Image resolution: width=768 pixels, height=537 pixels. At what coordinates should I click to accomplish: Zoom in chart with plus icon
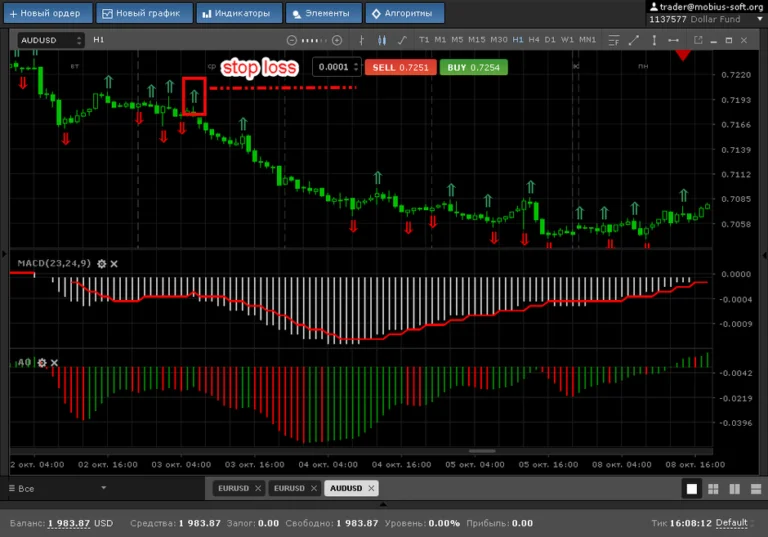pyautogui.click(x=337, y=40)
